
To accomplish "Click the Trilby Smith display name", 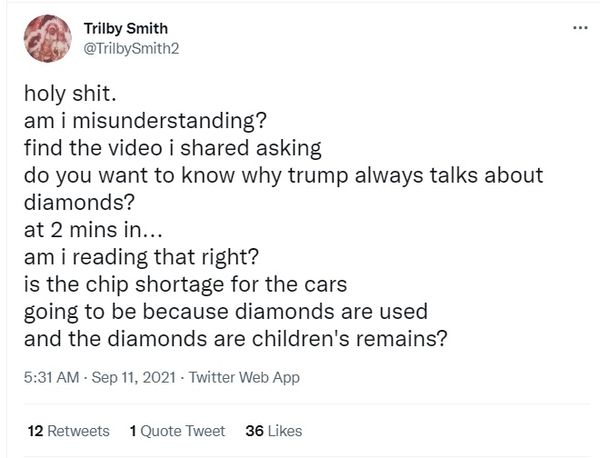I will 126,28.
